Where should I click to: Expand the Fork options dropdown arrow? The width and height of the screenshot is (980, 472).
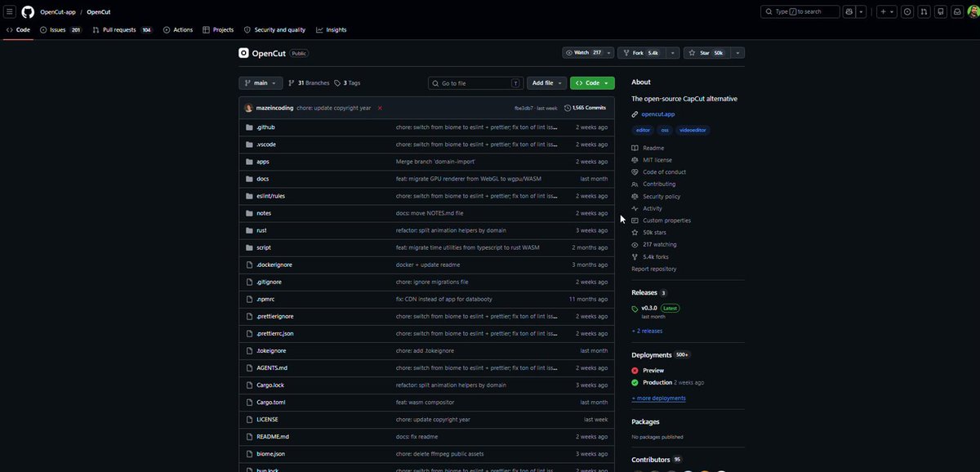[673, 53]
